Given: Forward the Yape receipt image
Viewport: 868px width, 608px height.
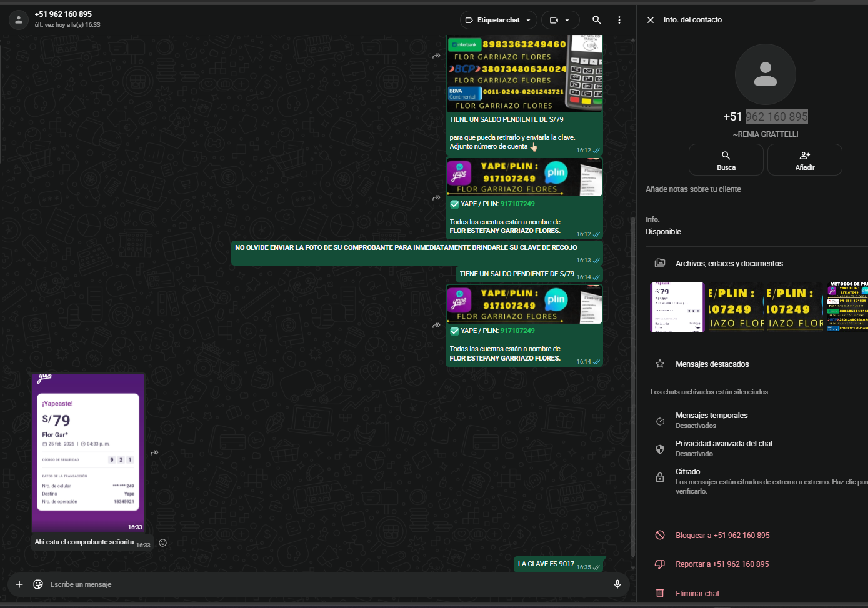Looking at the screenshot, I should tap(154, 452).
